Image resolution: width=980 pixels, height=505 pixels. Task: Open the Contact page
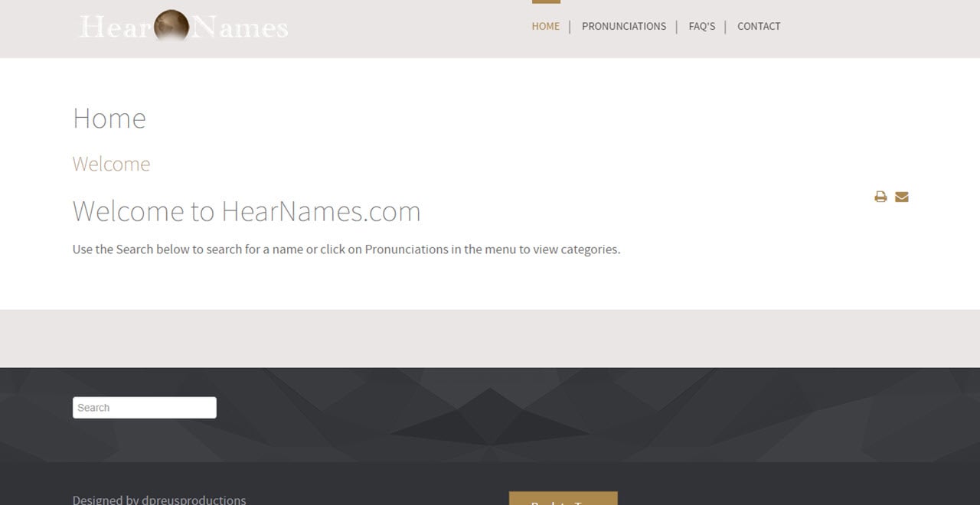pyautogui.click(x=759, y=26)
